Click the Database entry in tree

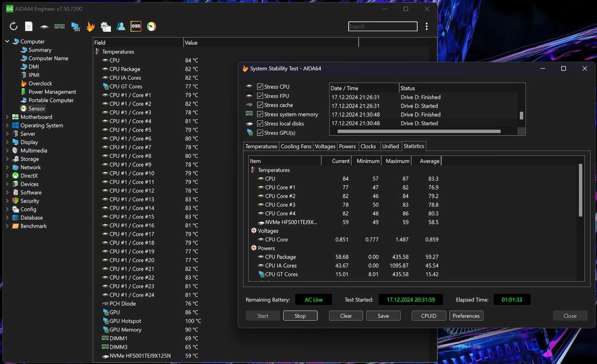31,218
